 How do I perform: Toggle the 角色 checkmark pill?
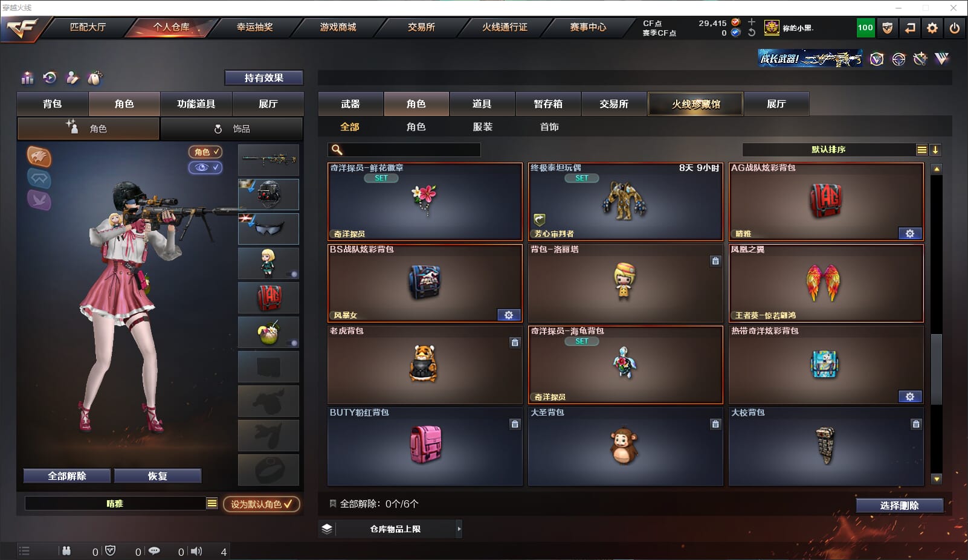205,152
